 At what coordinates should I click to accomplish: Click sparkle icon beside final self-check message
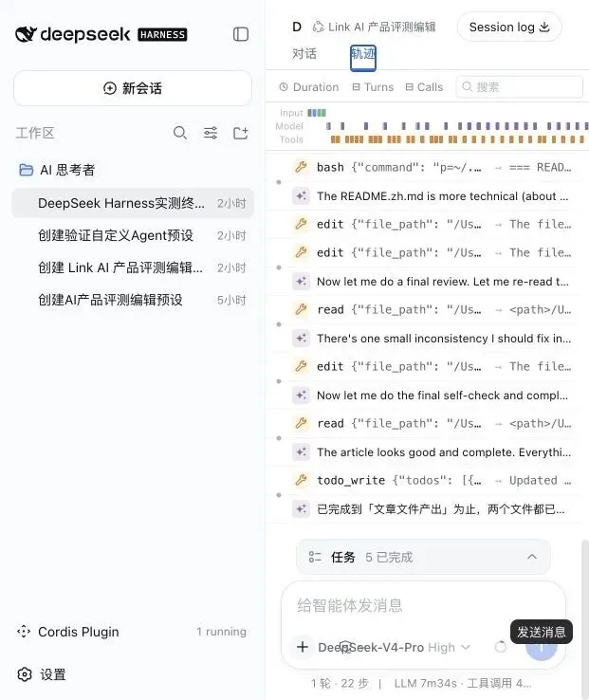coord(302,396)
